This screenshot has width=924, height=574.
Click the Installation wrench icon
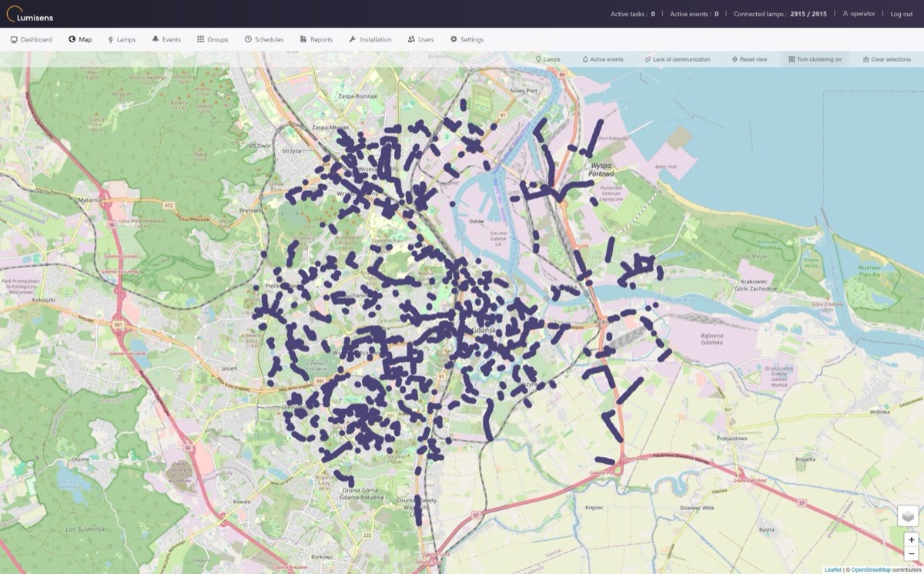click(x=352, y=39)
